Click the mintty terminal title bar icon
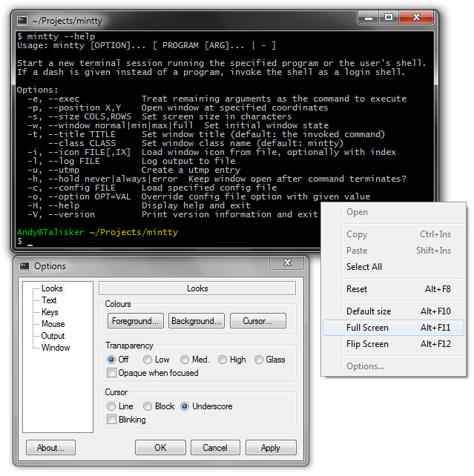The width and height of the screenshot is (474, 476). click(x=24, y=21)
